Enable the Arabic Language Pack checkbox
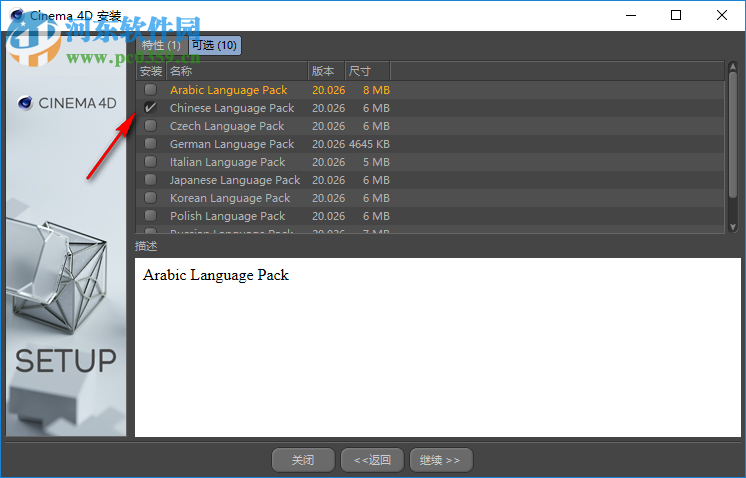Viewport: 746px width, 478px height. (150, 89)
